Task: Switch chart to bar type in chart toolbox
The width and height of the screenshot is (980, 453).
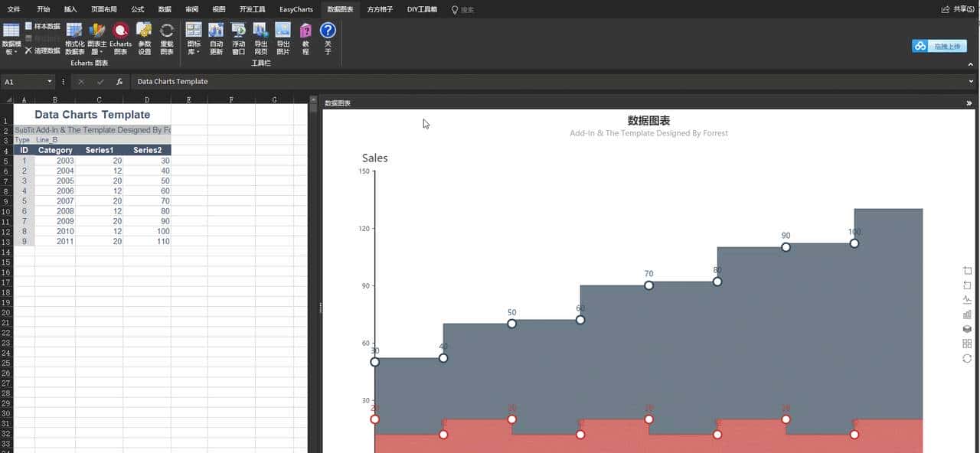Action: point(967,314)
